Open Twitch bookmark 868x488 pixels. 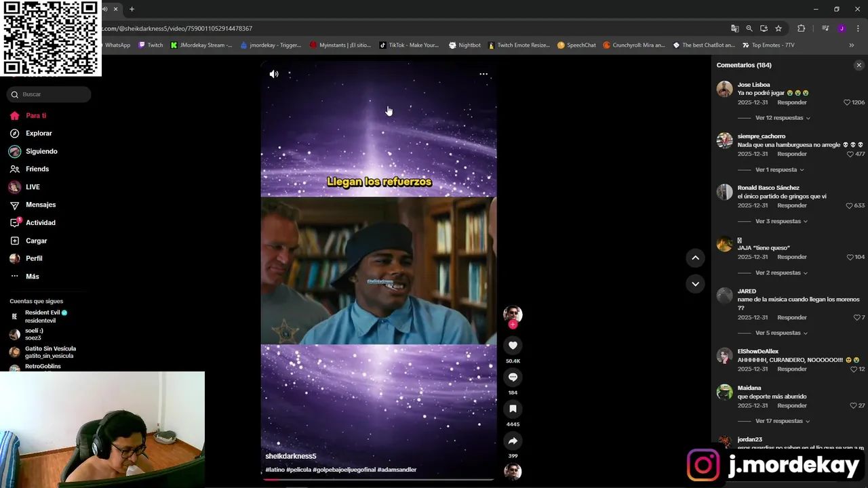pos(151,45)
